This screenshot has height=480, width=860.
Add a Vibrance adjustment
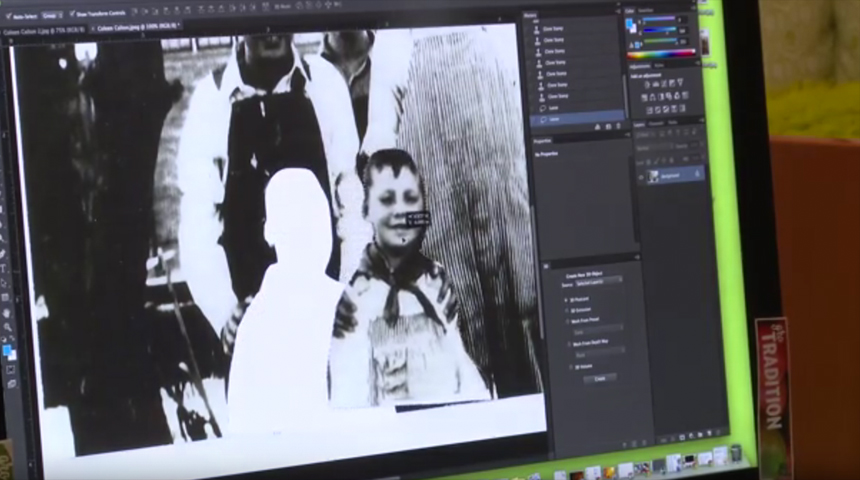pyautogui.click(x=680, y=83)
